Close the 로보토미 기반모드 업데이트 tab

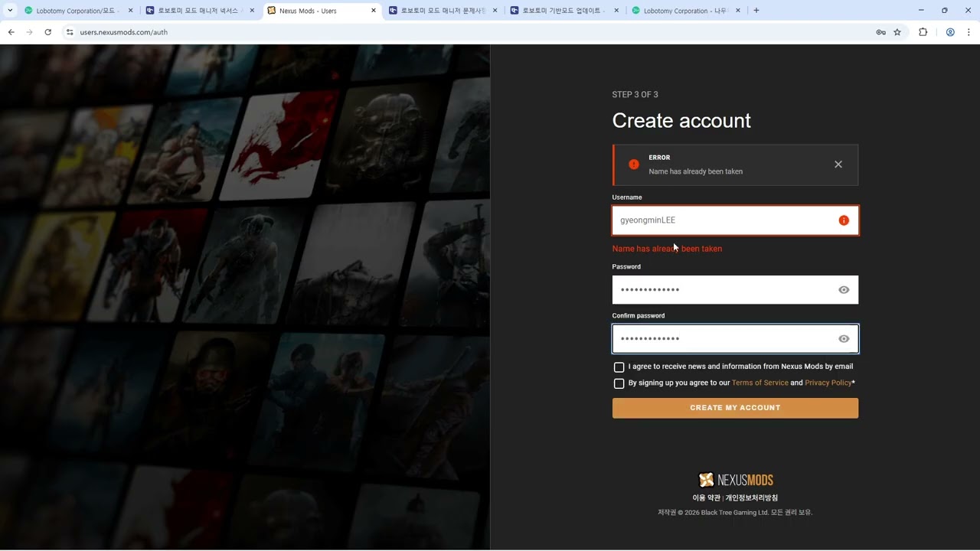(617, 11)
